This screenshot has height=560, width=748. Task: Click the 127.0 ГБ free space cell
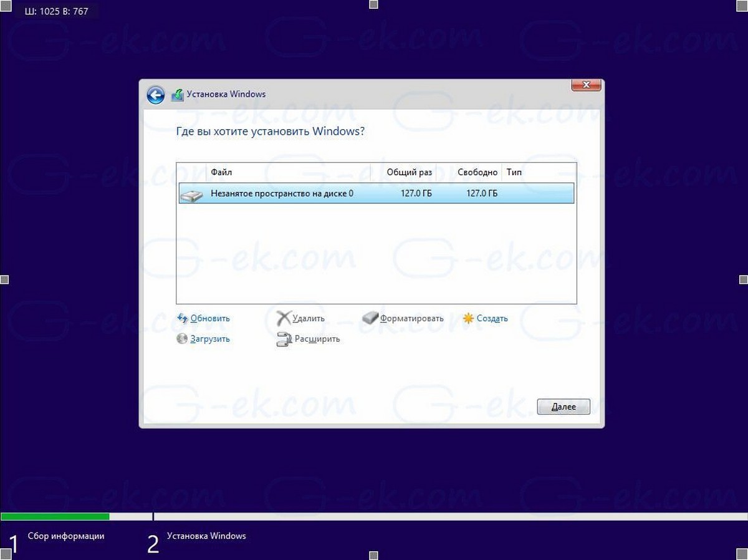(482, 193)
